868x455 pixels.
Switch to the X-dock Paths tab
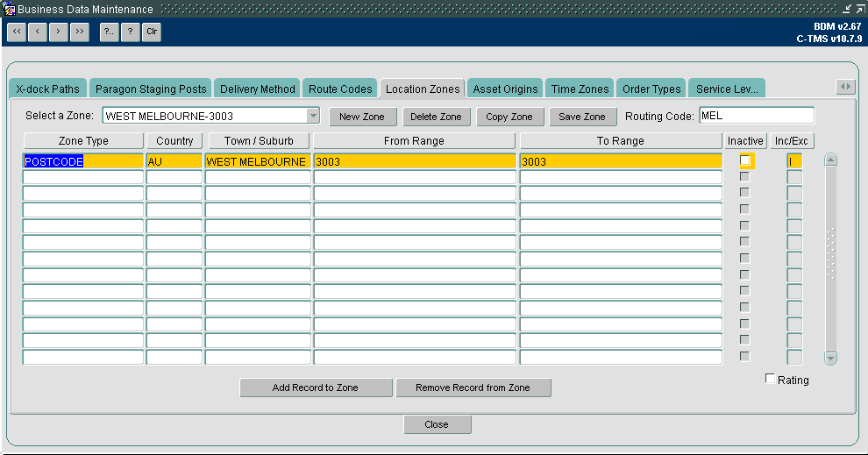(x=47, y=89)
